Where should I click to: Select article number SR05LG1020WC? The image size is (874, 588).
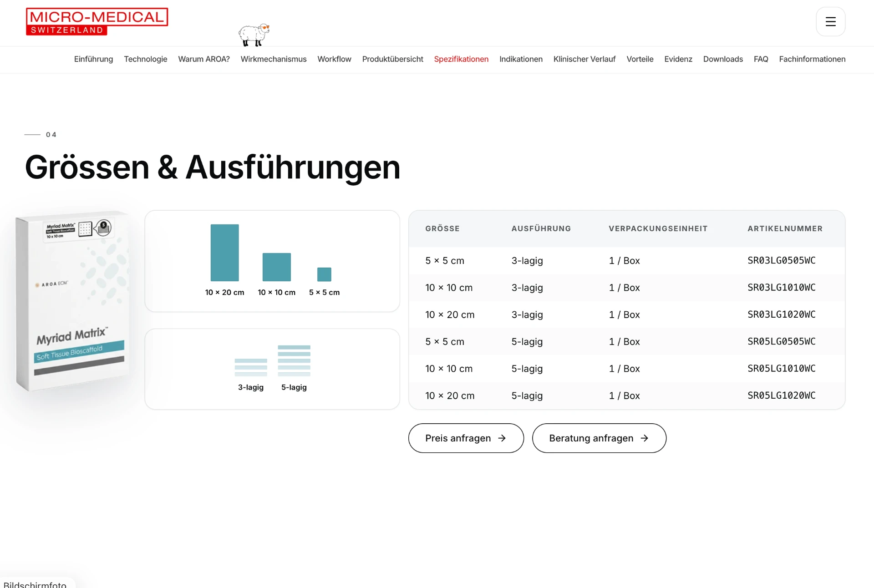click(x=782, y=395)
